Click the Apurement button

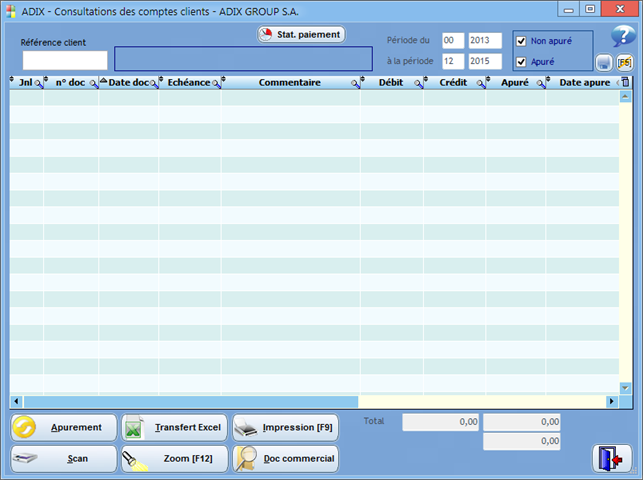pyautogui.click(x=64, y=428)
